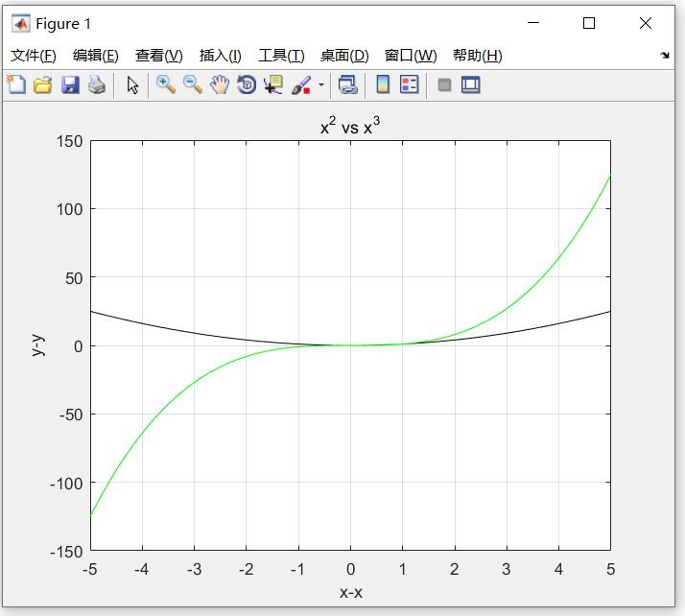
Task: Select the Edit Plot arrow tool
Action: (x=132, y=84)
